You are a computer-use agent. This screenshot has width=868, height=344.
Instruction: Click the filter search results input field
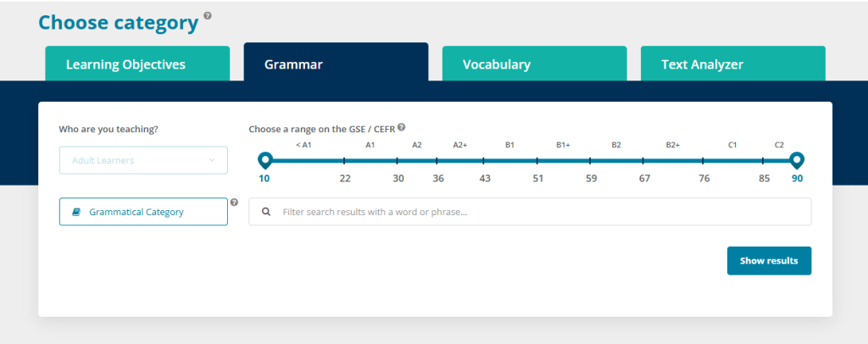542,212
